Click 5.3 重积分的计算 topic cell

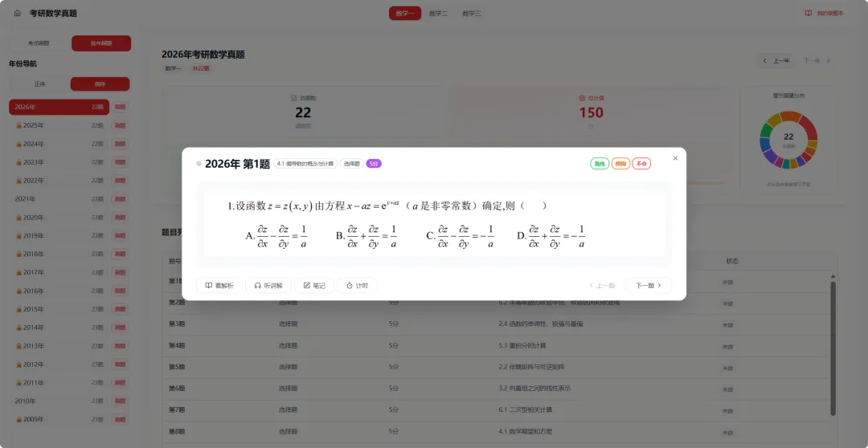522,346
